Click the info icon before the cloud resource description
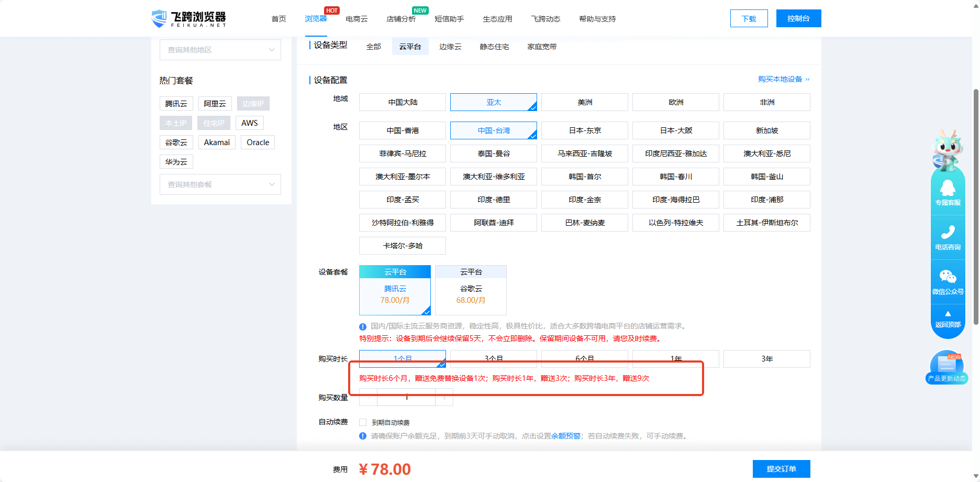 point(362,326)
